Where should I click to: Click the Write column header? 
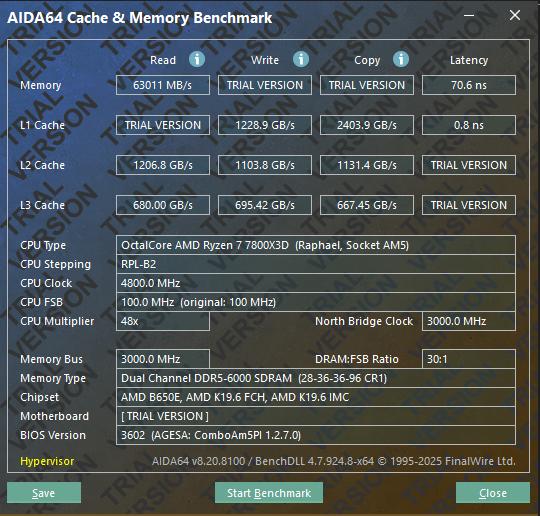[x=265, y=60]
